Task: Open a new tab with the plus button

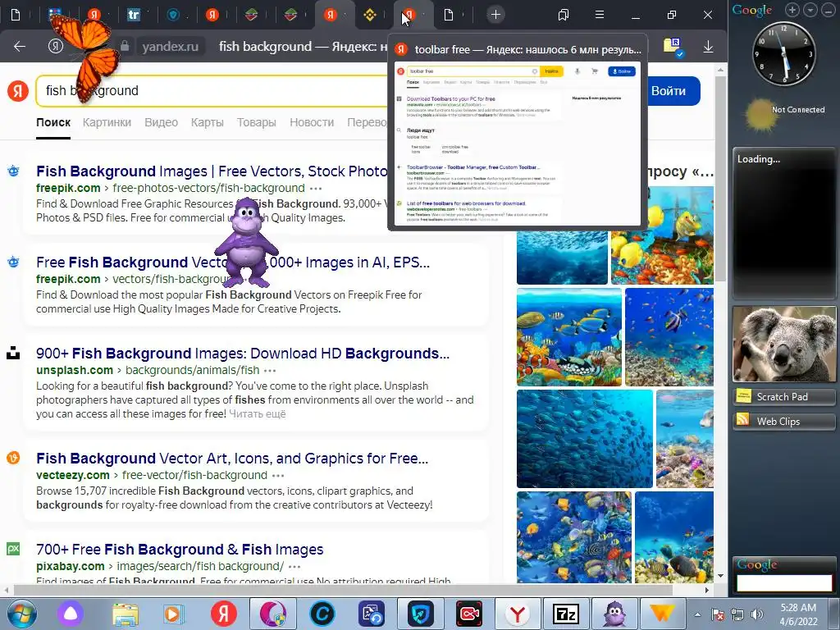Action: (x=495, y=15)
